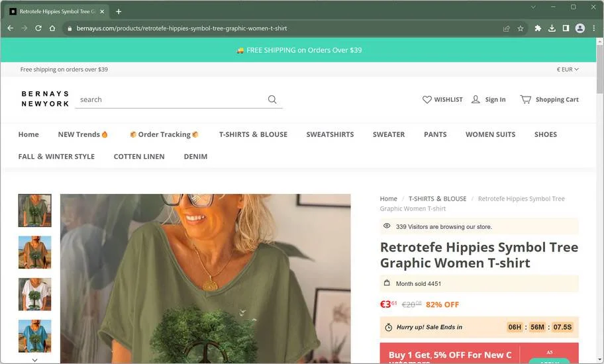This screenshot has height=364, width=604.
Task: Open SWEATSHIRTS category
Action: click(x=330, y=134)
